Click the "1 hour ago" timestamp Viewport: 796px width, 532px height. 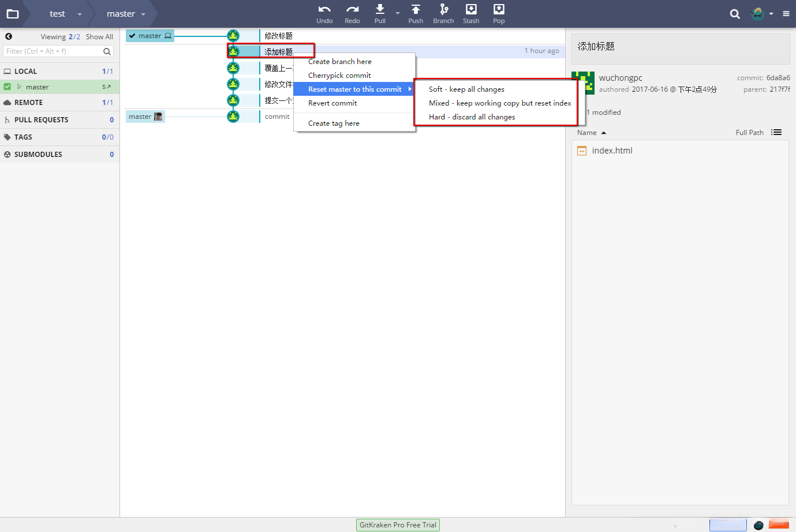pyautogui.click(x=541, y=51)
